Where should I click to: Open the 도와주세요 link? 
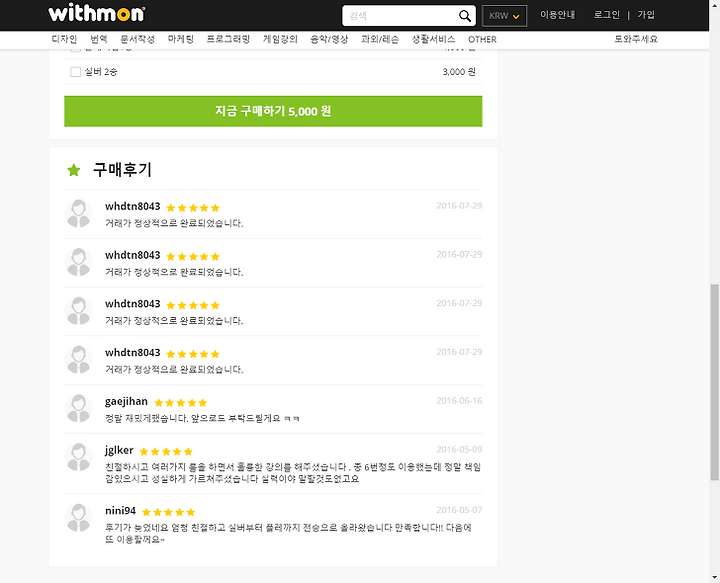click(x=636, y=39)
